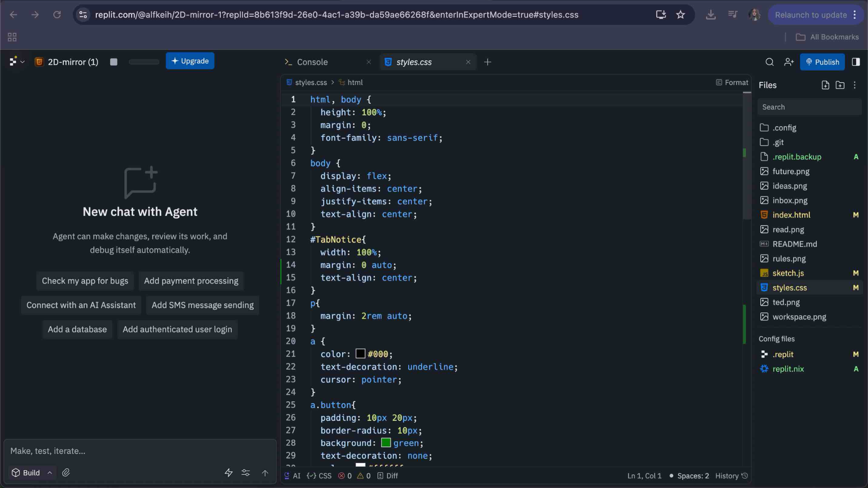
Task: Send the Agent prompt with arrow icon
Action: coord(265,473)
